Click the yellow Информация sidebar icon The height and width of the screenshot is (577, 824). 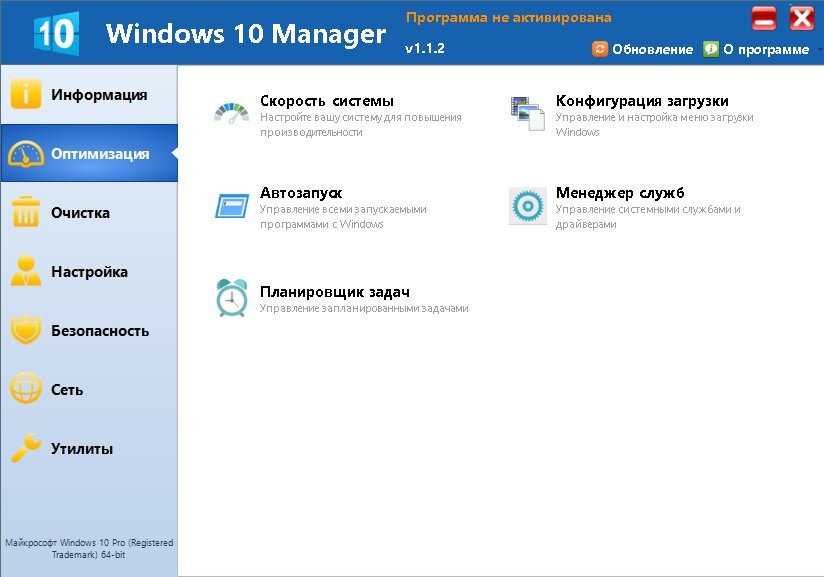(26, 94)
